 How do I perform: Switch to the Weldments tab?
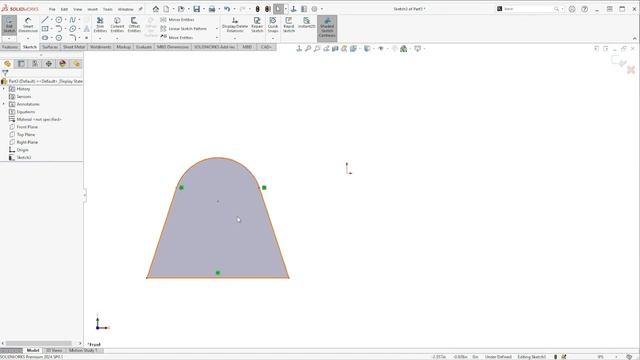point(100,47)
